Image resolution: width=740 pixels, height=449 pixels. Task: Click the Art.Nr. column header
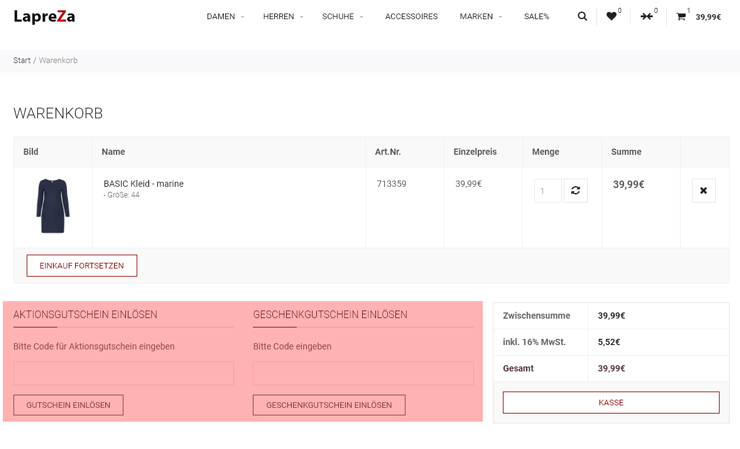tap(387, 152)
